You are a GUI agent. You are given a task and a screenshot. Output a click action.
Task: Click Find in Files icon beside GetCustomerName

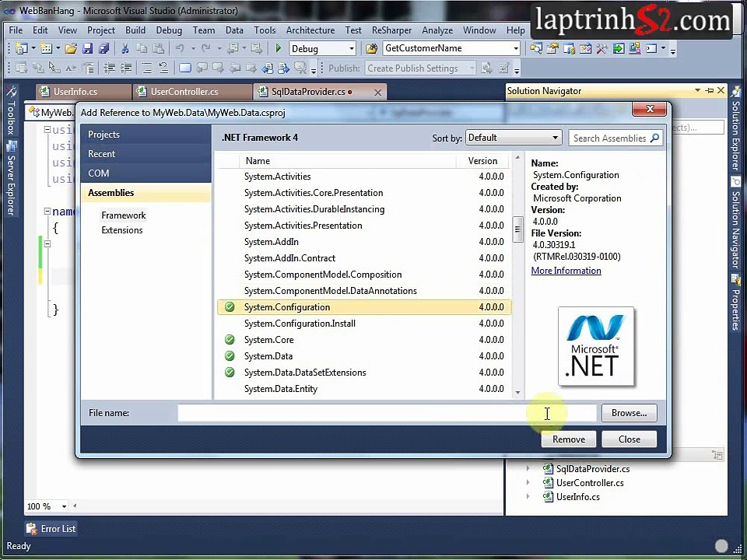(372, 48)
